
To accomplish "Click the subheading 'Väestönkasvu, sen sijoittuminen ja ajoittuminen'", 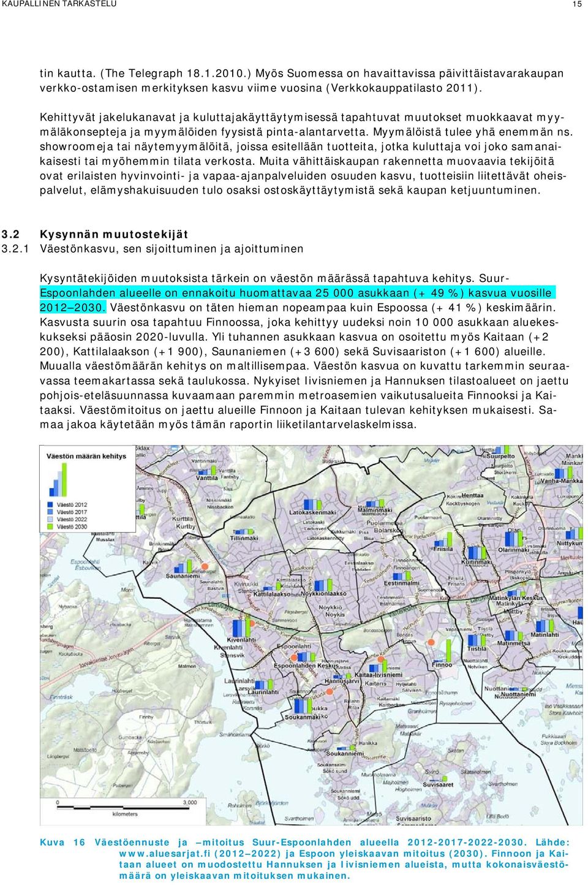I will [x=171, y=249].
